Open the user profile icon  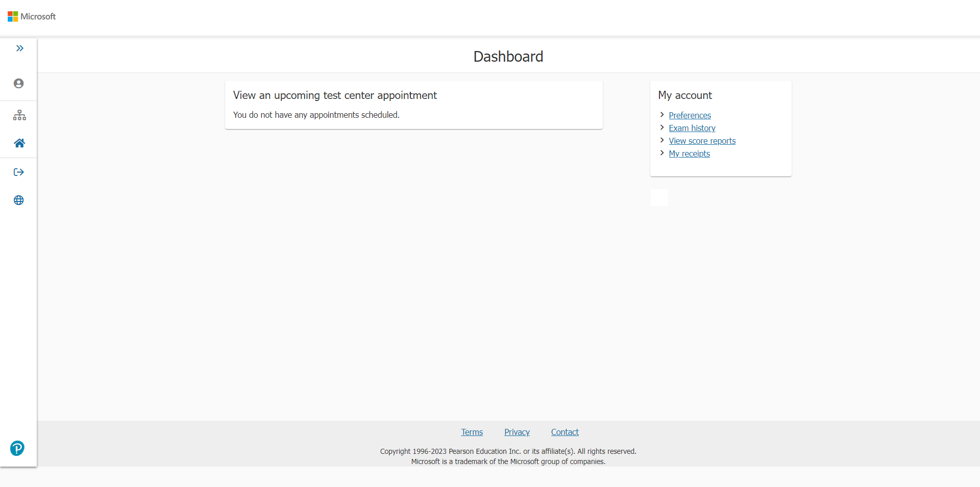pyautogui.click(x=19, y=84)
